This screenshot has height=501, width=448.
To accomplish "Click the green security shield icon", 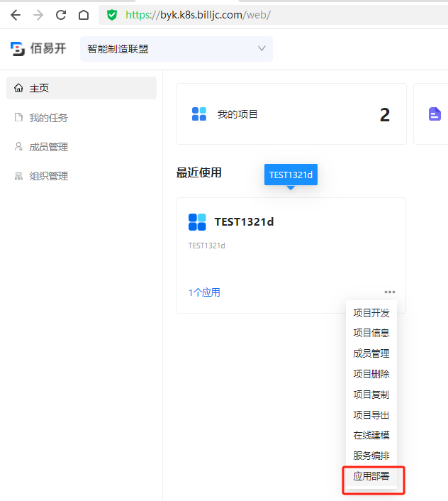I will pyautogui.click(x=112, y=14).
